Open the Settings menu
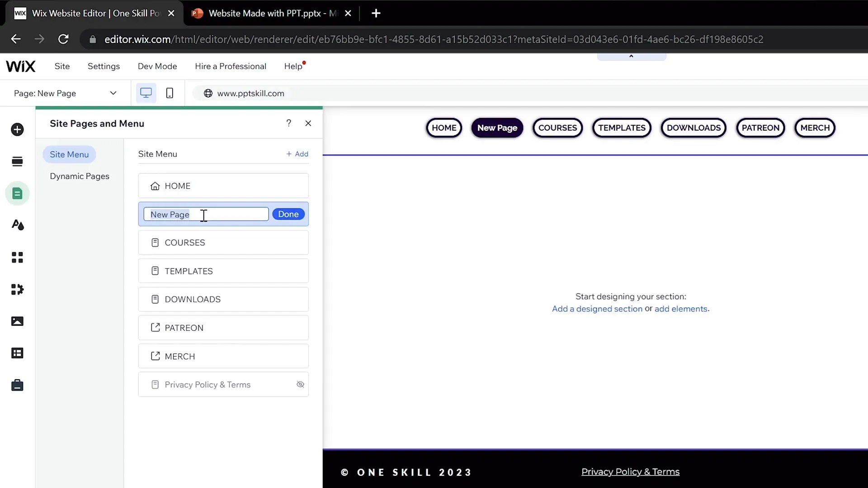This screenshot has width=868, height=488. point(104,66)
